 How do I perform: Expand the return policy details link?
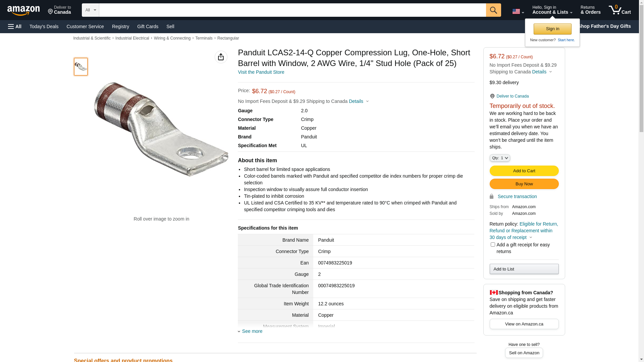pyautogui.click(x=524, y=231)
